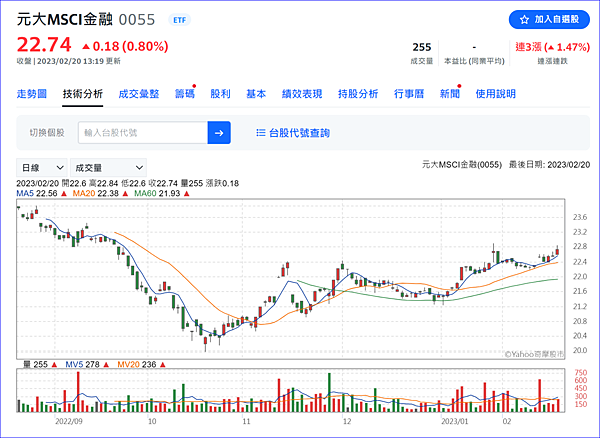Open the 基本 tab
The height and width of the screenshot is (438, 600).
[256, 94]
